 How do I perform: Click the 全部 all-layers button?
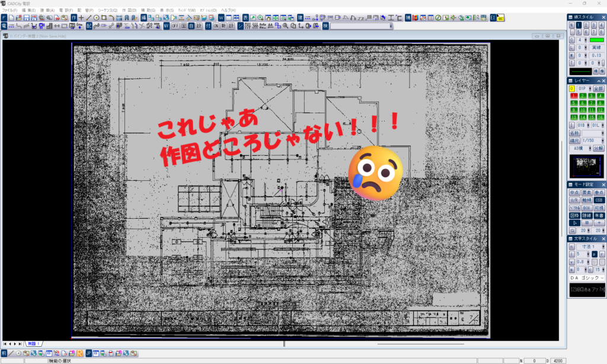click(599, 89)
